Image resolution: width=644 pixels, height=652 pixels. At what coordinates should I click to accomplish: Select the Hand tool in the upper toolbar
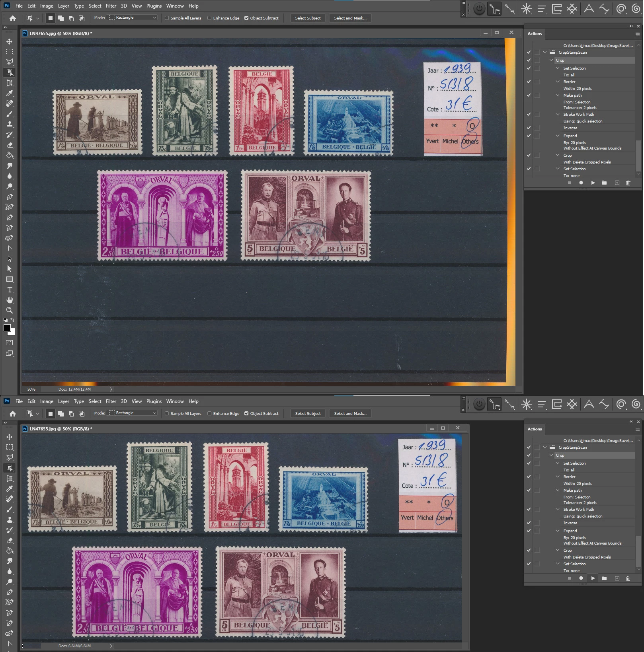[10, 300]
